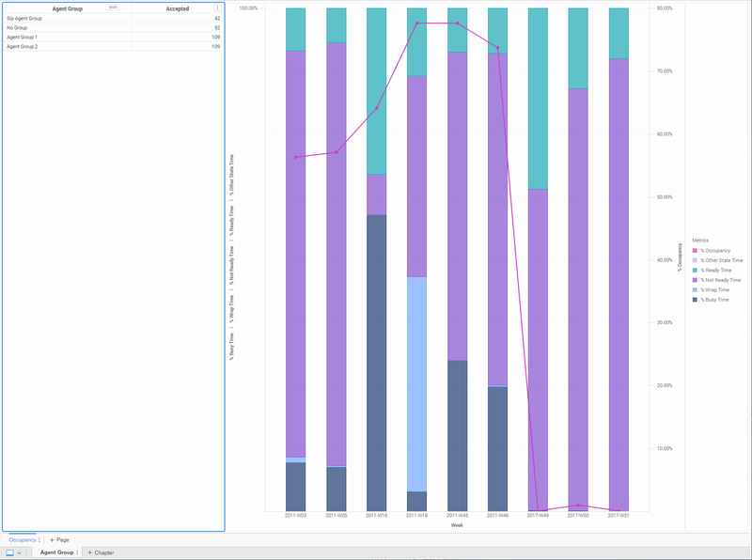Click the display view icon at bottom left
The image size is (752, 560).
pos(10,552)
